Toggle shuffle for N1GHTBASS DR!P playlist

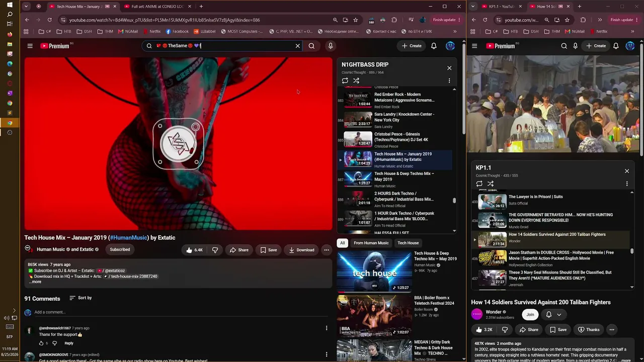click(x=356, y=80)
